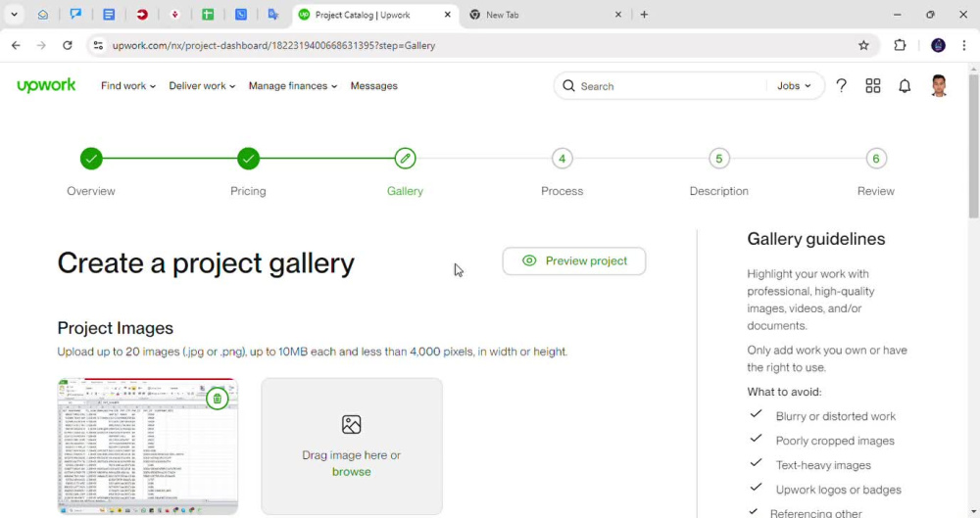Click the Gallery guidelines heading
This screenshot has height=518, width=980.
[816, 239]
